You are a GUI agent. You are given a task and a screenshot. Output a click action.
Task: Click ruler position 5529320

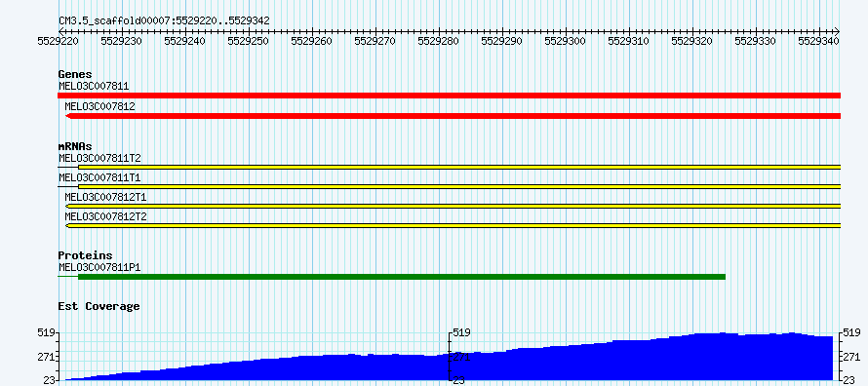click(x=692, y=40)
